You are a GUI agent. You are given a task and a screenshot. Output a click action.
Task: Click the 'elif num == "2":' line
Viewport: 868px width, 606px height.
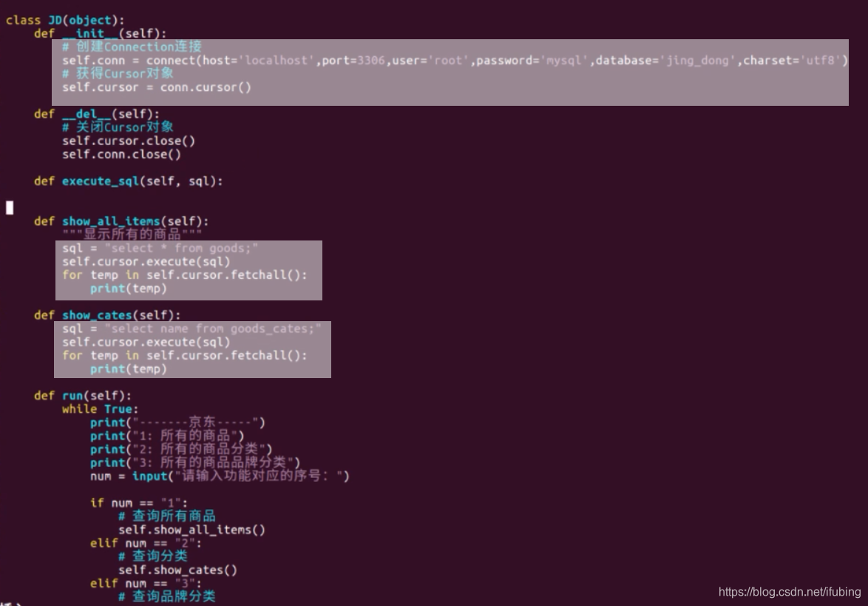coord(146,543)
